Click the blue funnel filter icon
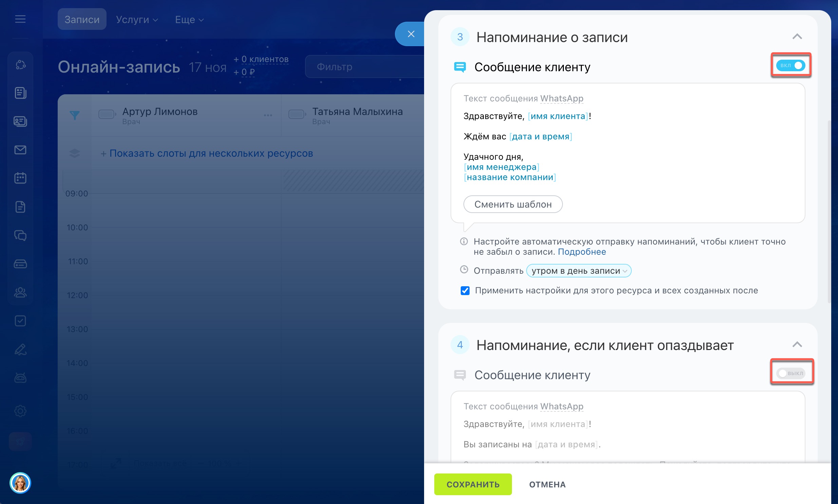 [x=75, y=115]
